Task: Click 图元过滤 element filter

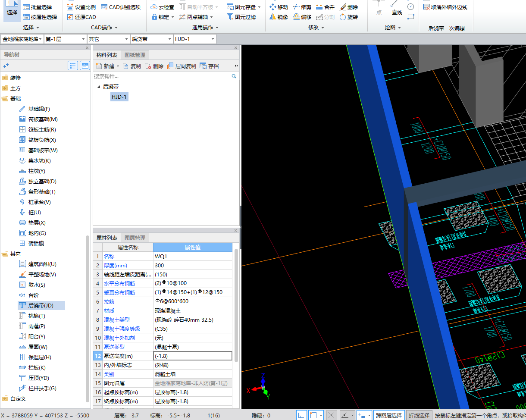Action: coord(242,17)
